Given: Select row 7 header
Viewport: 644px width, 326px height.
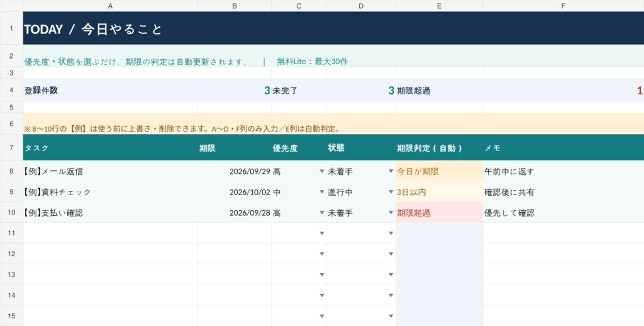Looking at the screenshot, I should (x=11, y=147).
